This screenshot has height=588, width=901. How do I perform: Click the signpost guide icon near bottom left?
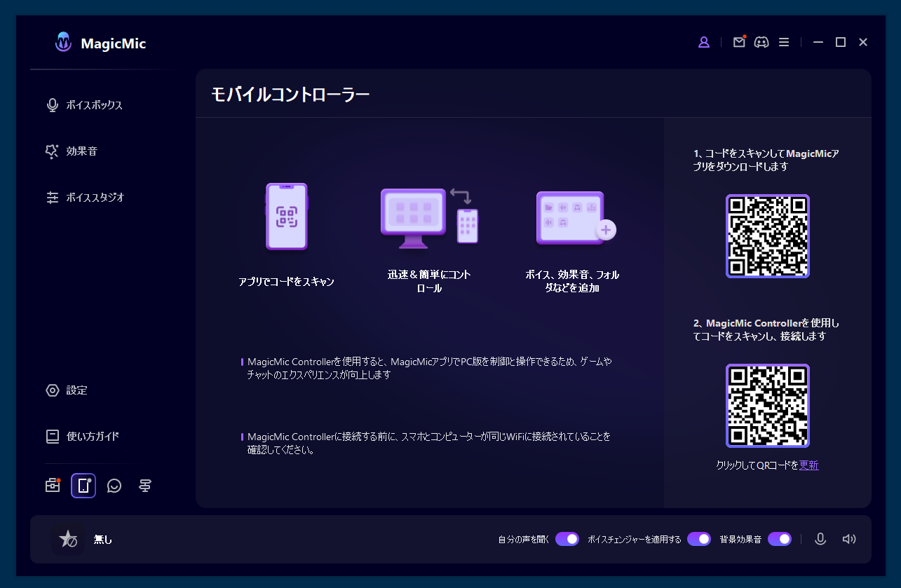click(144, 485)
